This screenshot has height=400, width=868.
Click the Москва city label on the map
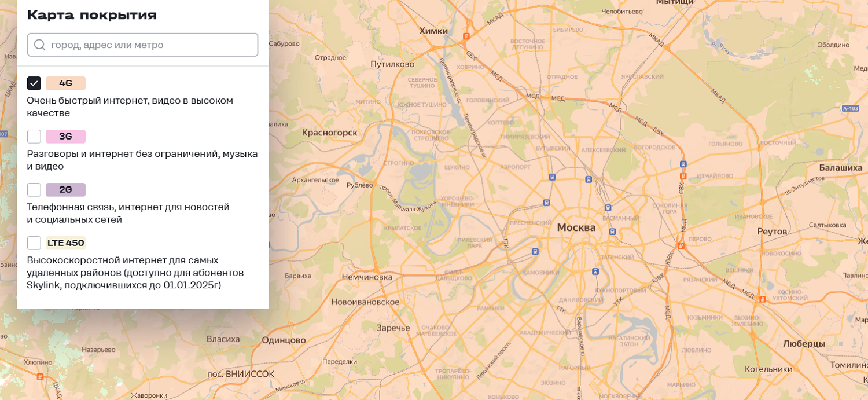point(576,227)
